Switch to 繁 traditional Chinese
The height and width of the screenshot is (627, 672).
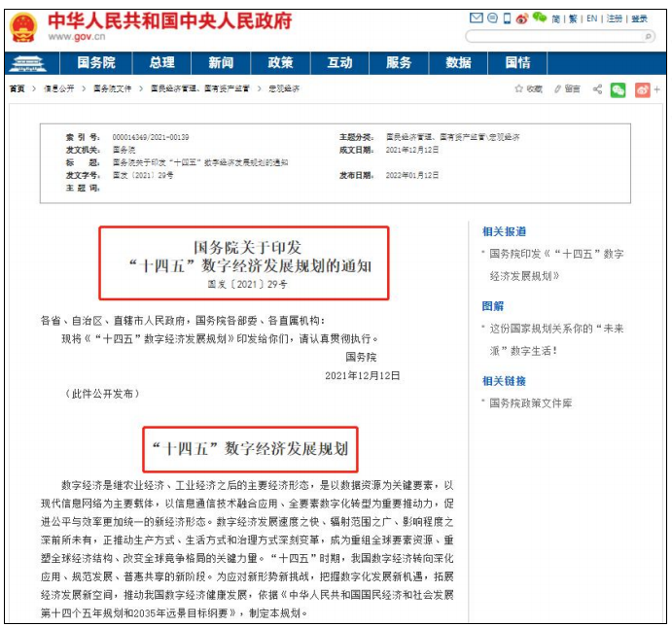pyautogui.click(x=573, y=18)
